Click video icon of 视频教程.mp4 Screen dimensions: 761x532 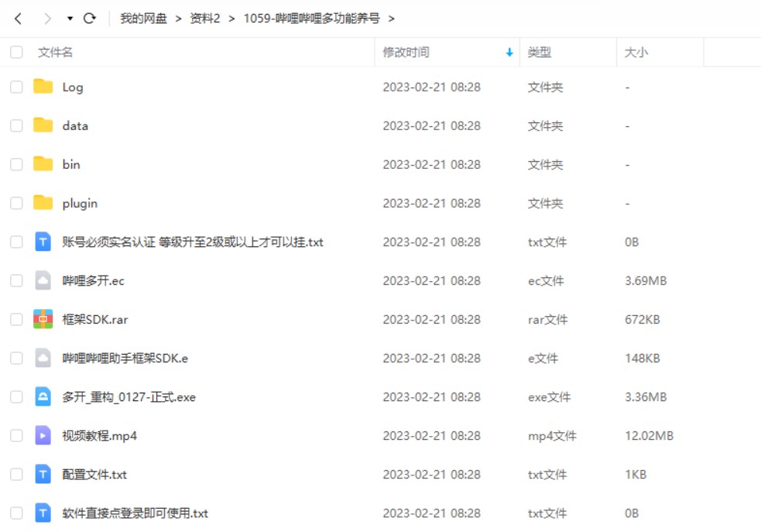[43, 435]
